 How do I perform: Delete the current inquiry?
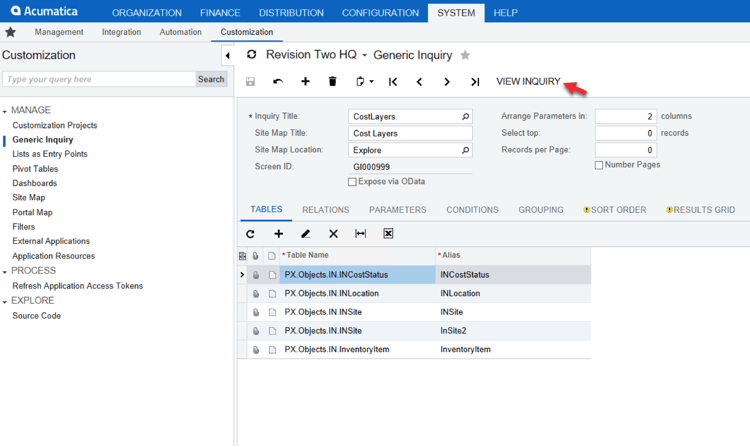pyautogui.click(x=332, y=81)
